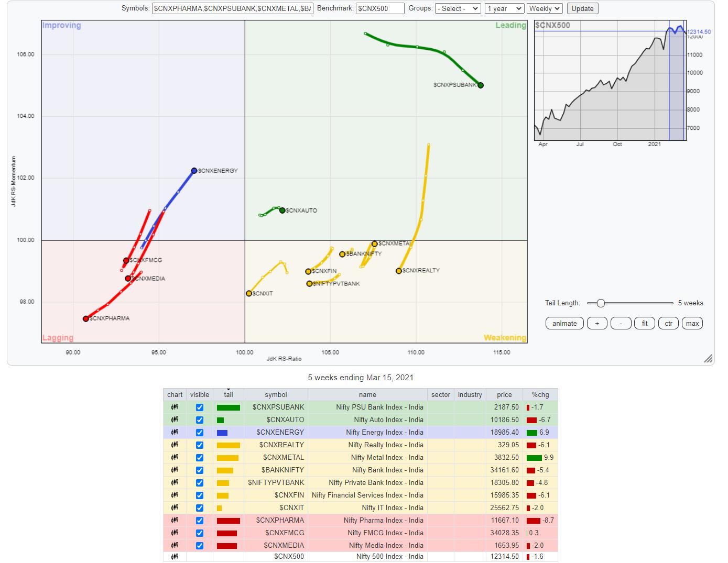Sort table by symbol column header
The height and width of the screenshot is (563, 728).
[x=276, y=395]
